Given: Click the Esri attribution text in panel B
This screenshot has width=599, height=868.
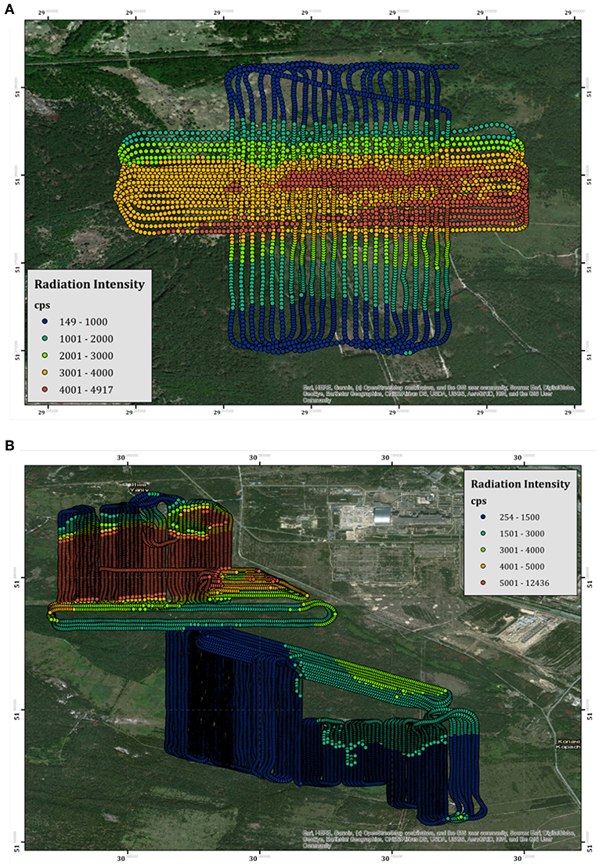Looking at the screenshot, I should [x=438, y=839].
